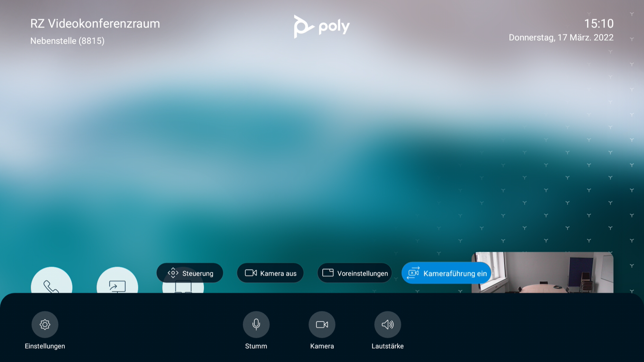Select the RZ Videokonferenzraum room name

(95, 24)
